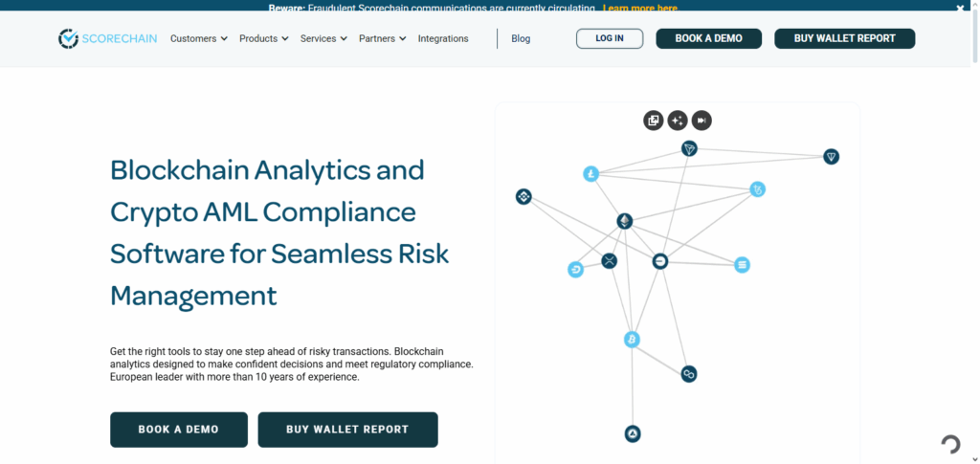Open the Partners dropdown menu

click(382, 39)
